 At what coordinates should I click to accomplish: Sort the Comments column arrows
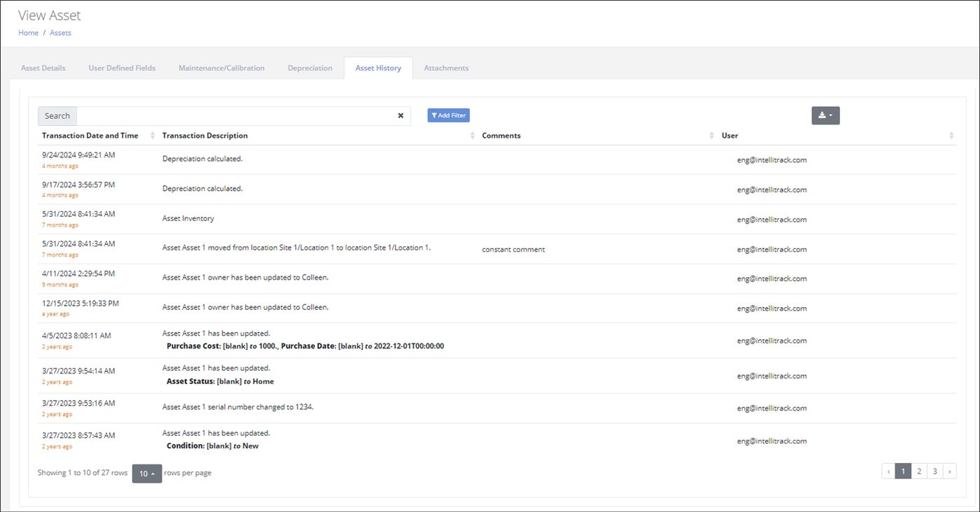click(712, 136)
